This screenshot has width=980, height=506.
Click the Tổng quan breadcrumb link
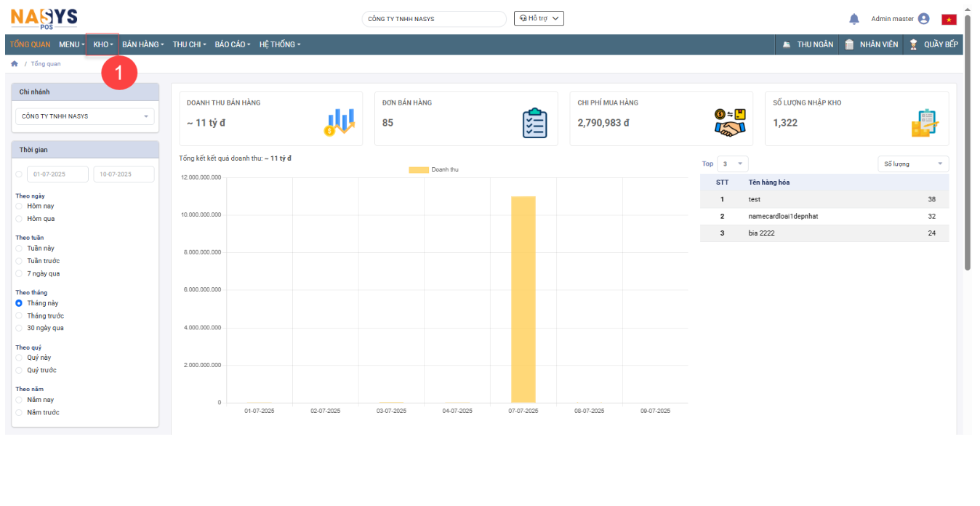[46, 64]
